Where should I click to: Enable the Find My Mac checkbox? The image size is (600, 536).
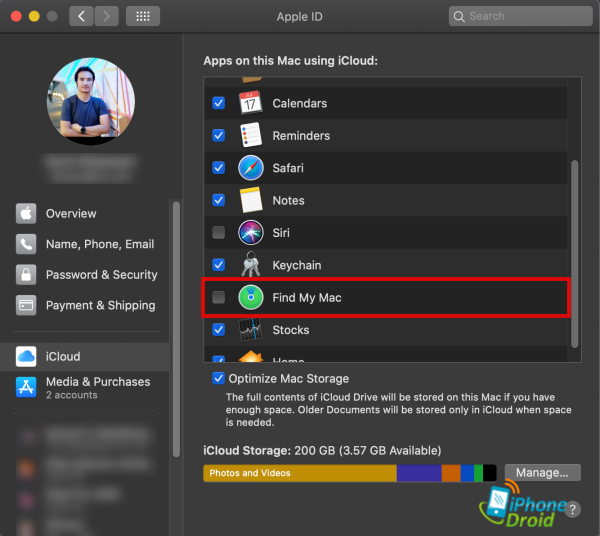[219, 298]
